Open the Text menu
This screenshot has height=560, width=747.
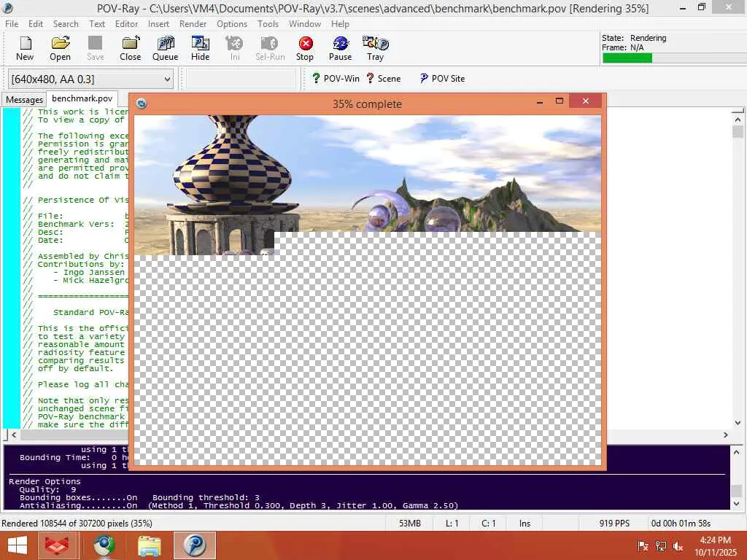point(97,24)
